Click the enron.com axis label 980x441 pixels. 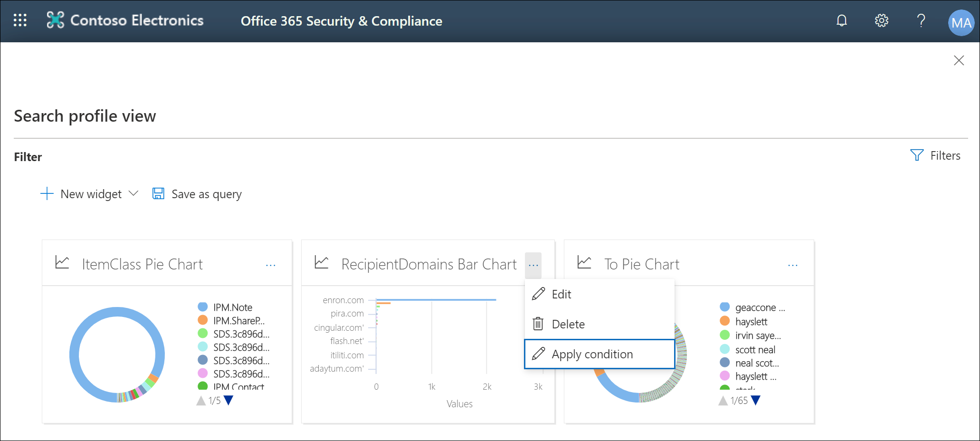point(343,300)
